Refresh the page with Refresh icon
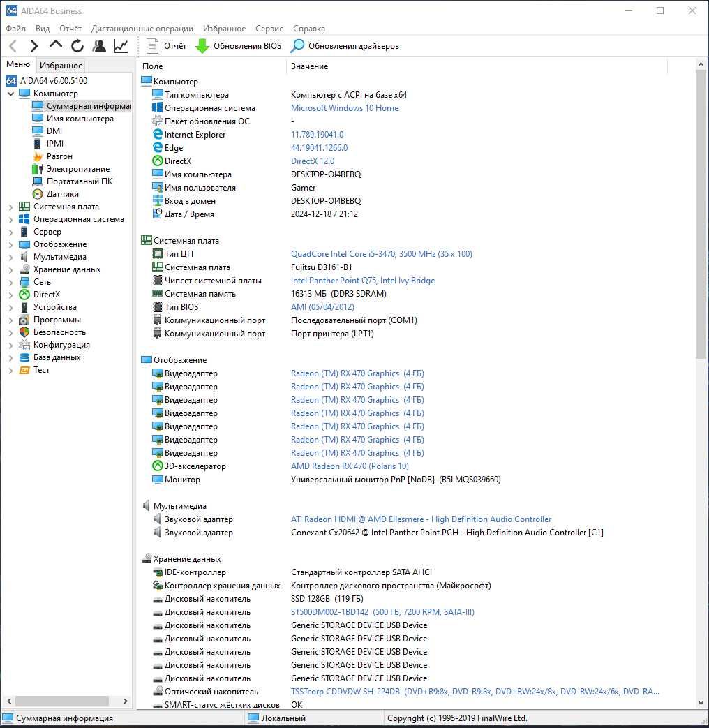Viewport: 709px width, 728px height. point(77,46)
